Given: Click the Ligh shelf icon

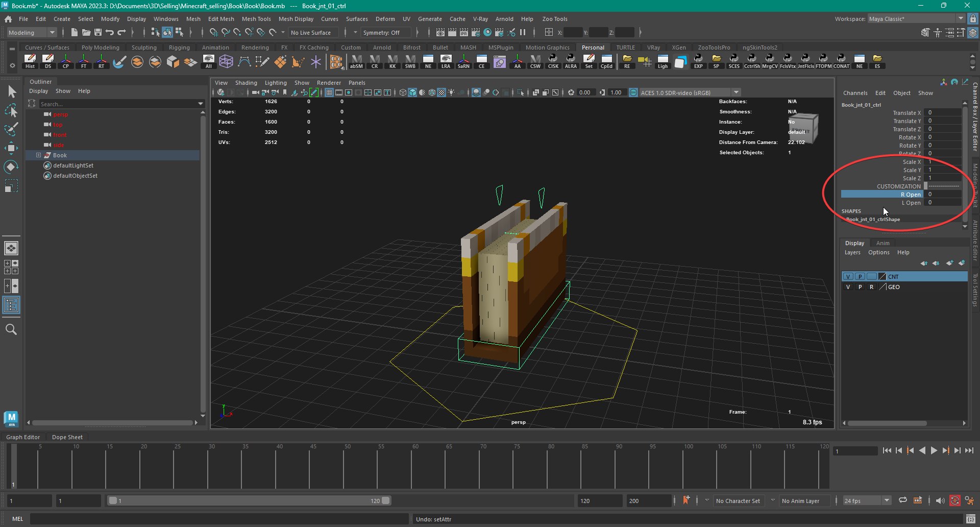Looking at the screenshot, I should click(x=663, y=62).
